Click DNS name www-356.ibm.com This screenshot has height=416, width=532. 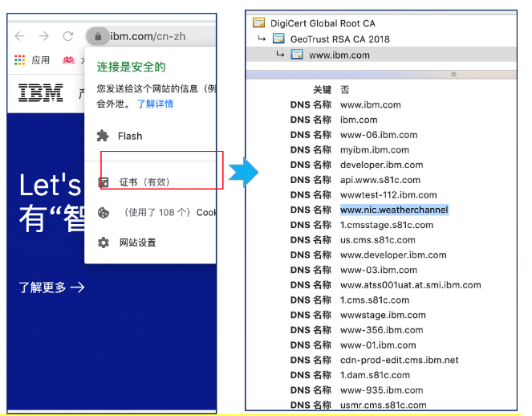coord(382,330)
